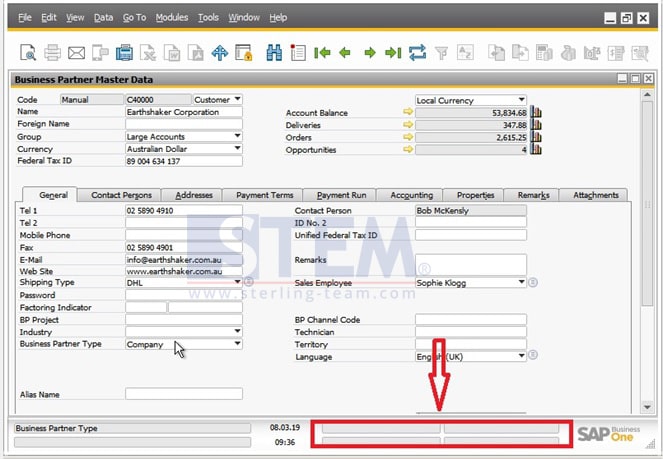Follow Account Balance yellow link arrow

pos(408,112)
